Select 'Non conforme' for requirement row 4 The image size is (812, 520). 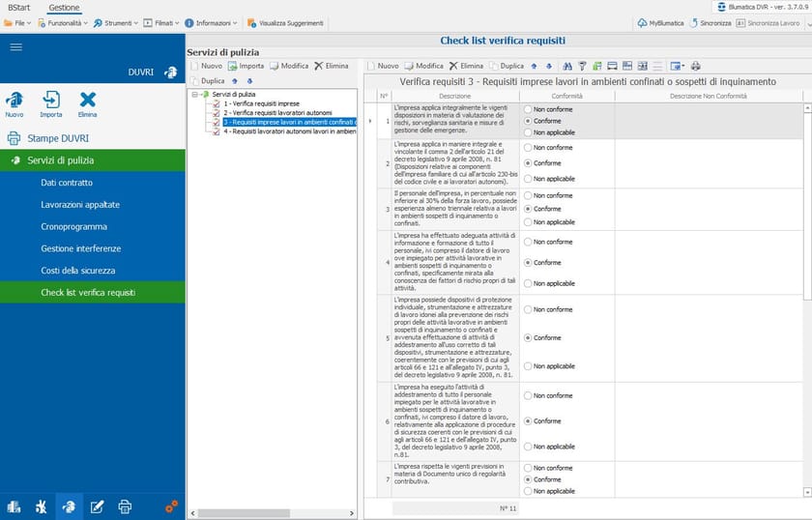click(x=528, y=242)
